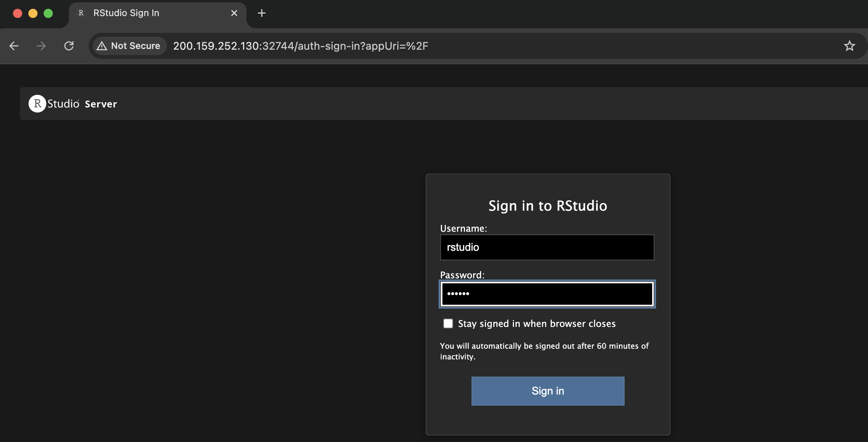868x442 pixels.
Task: Open a new browser tab with plus
Action: [262, 13]
